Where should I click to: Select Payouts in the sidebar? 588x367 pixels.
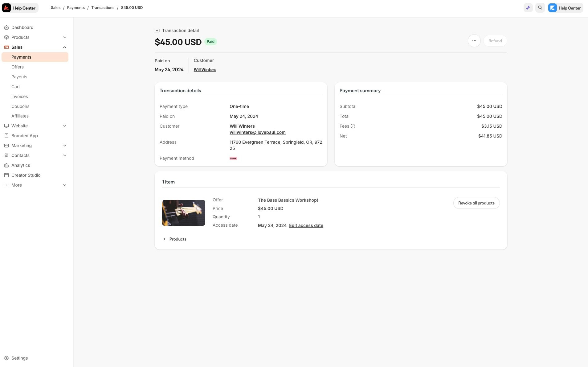(x=19, y=77)
